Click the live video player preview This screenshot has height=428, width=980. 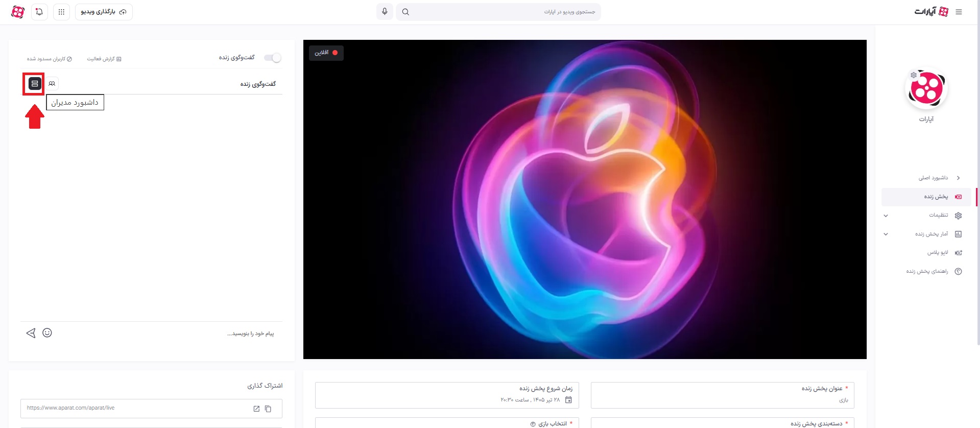coord(585,199)
